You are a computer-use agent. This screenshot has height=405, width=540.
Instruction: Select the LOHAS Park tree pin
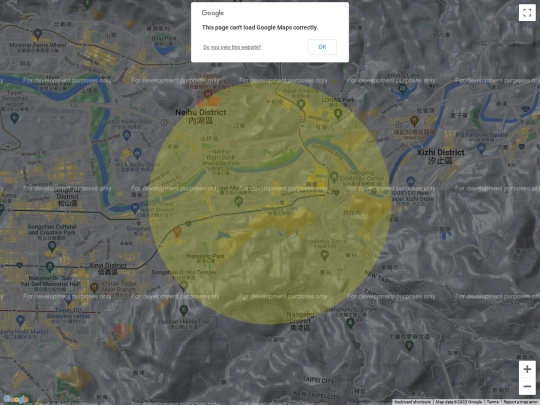coord(338,113)
